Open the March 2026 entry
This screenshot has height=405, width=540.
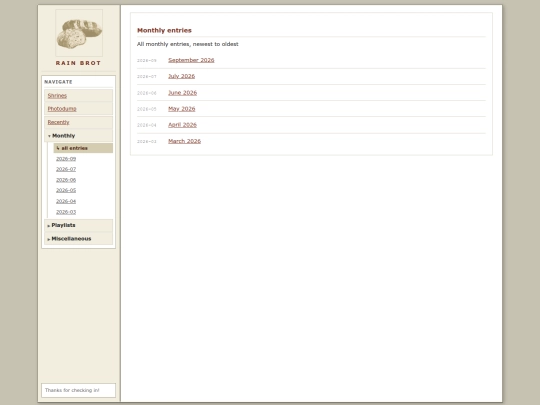point(184,141)
